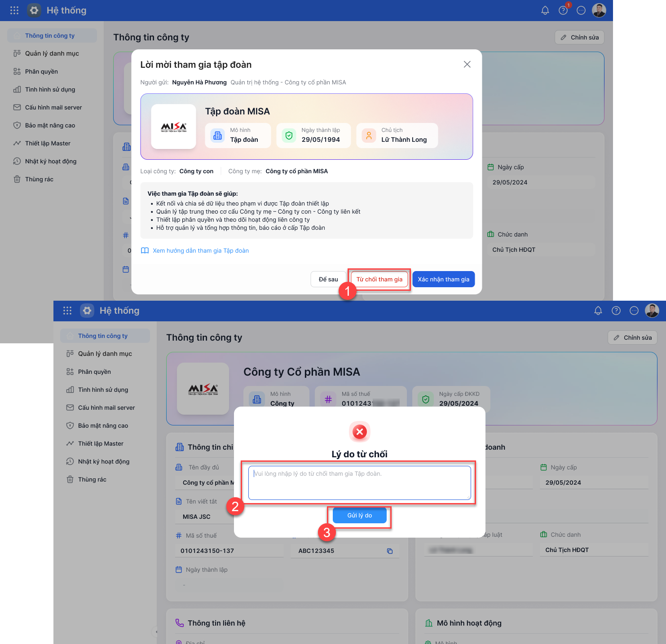
Task: Open Thông tin công ty in top screenshot sidebar
Action: point(52,35)
